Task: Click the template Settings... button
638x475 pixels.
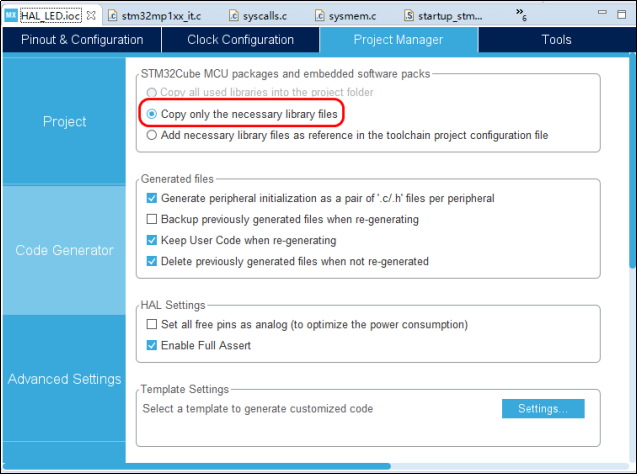Action: click(x=543, y=408)
